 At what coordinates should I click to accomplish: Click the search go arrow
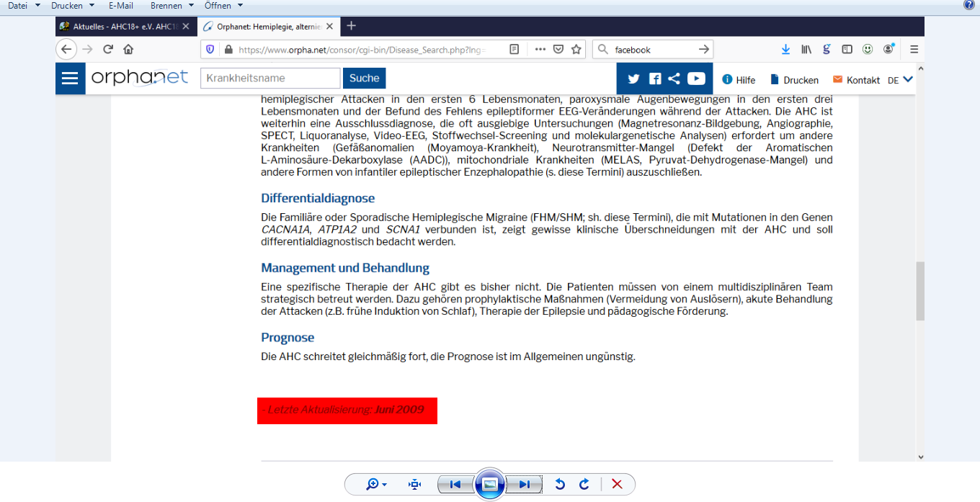coord(704,50)
